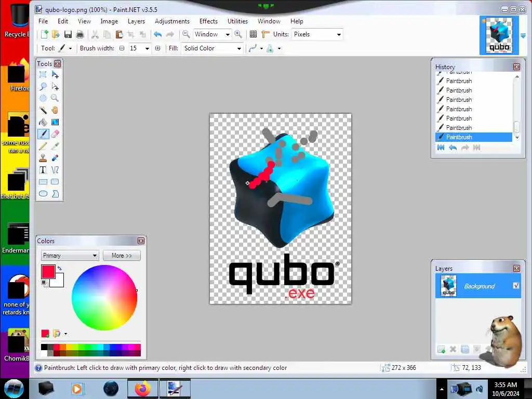Click the Save toolbar icon
The image size is (532, 399).
click(x=68, y=34)
